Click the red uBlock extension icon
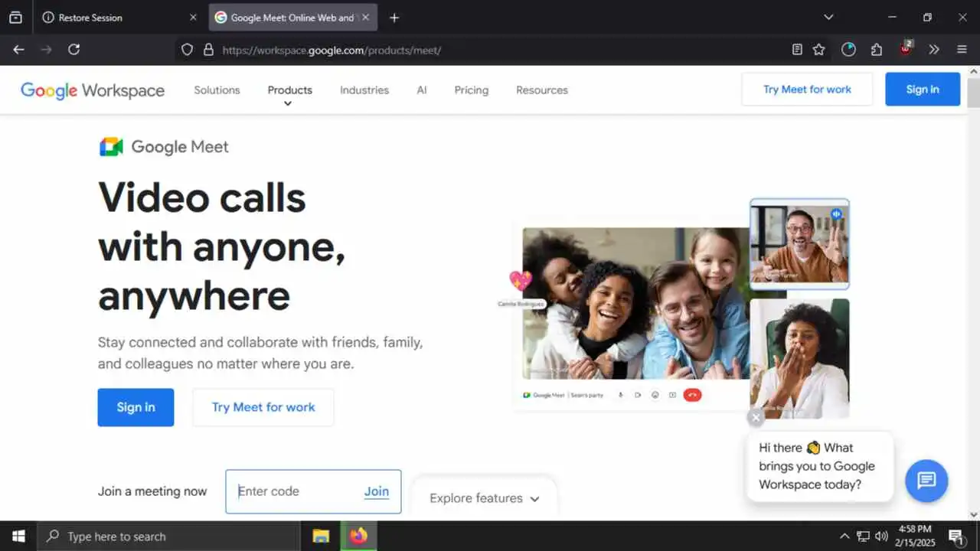980x551 pixels. (x=906, y=49)
